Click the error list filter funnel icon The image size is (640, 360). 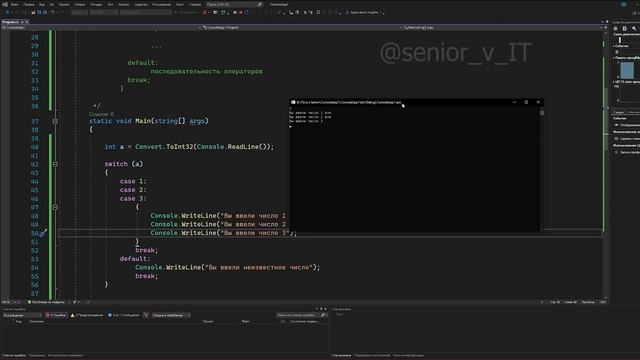click(146, 315)
